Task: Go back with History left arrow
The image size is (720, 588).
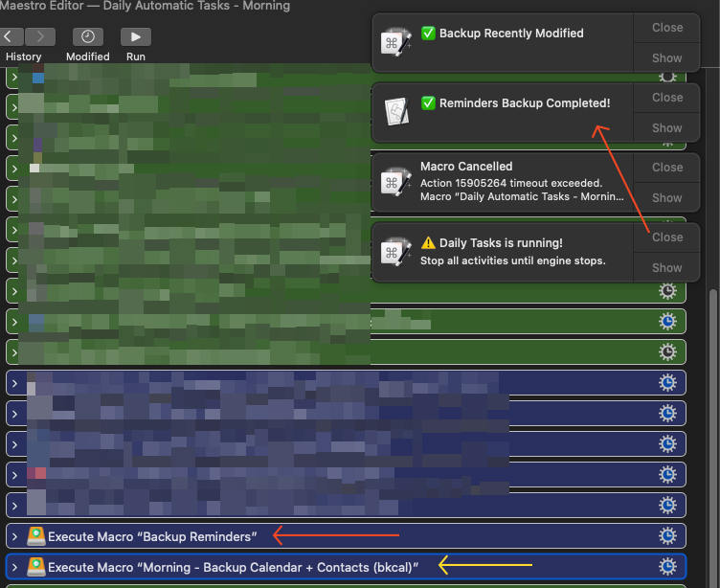Action: (10, 36)
